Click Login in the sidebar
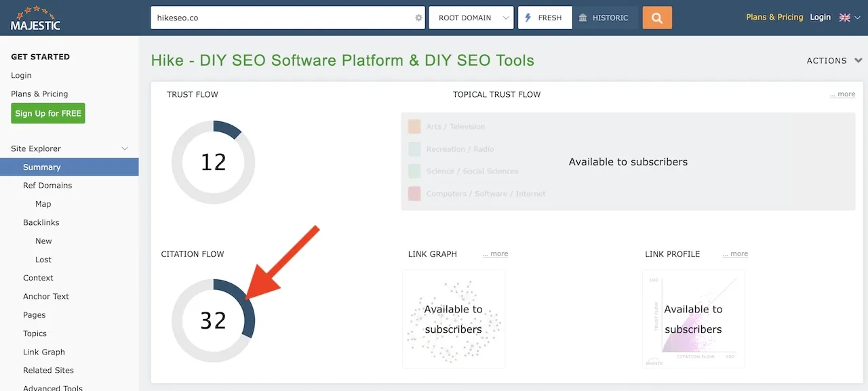This screenshot has height=391, width=868. coord(21,75)
